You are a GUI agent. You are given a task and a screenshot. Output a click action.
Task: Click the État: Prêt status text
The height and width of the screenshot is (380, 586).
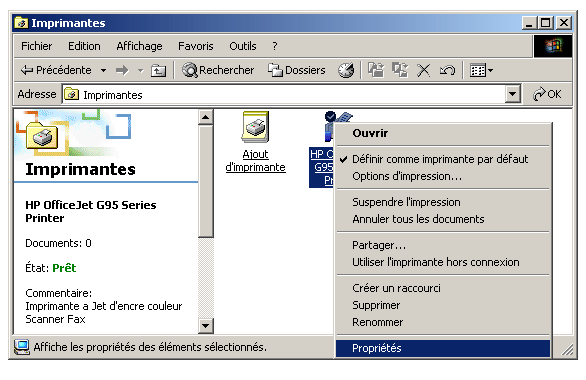tap(51, 268)
